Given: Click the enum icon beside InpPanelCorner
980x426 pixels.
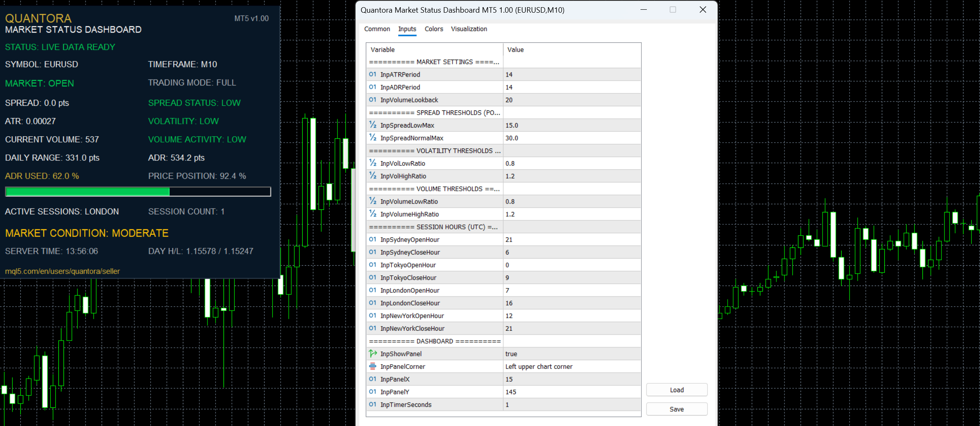Looking at the screenshot, I should [x=373, y=366].
